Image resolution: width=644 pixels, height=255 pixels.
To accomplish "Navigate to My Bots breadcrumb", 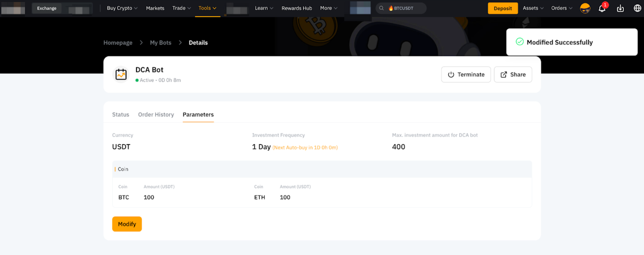I will (x=161, y=43).
